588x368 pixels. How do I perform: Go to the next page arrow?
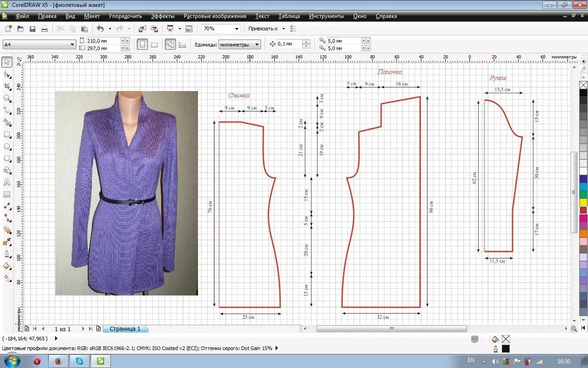click(83, 329)
